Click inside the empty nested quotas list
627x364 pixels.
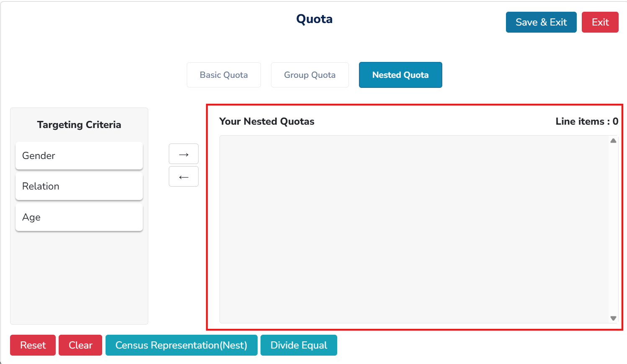414,229
